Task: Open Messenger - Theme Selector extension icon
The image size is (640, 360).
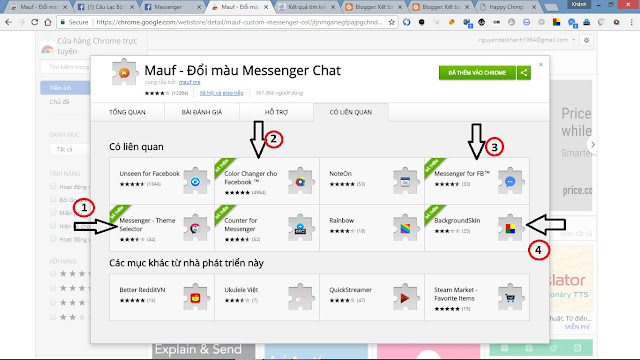Action: [196, 228]
